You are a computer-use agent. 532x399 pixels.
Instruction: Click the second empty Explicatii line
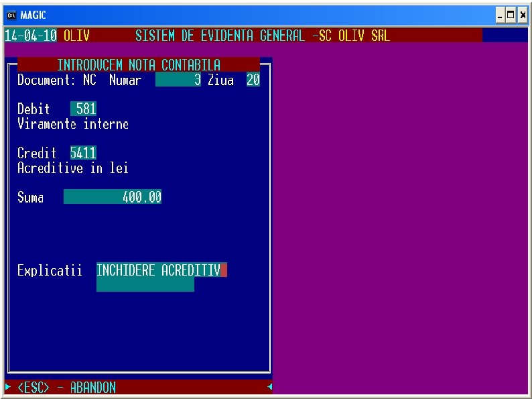tap(145, 284)
